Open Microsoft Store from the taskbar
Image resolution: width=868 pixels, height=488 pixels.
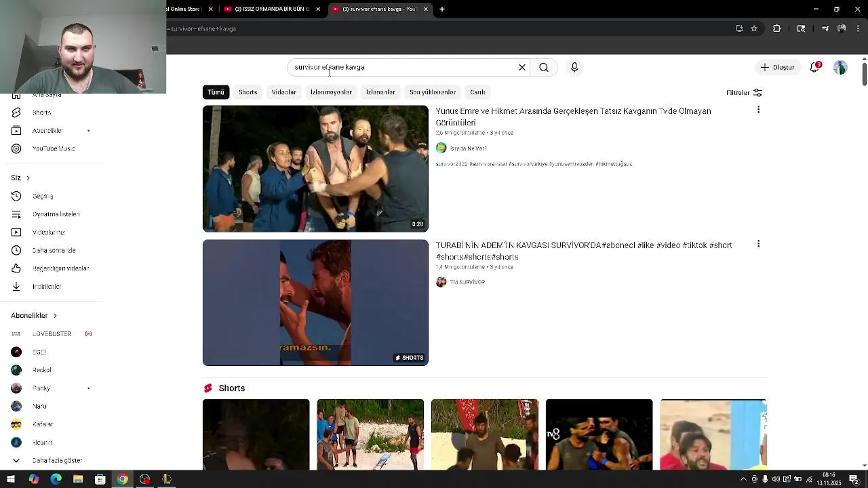point(100,479)
